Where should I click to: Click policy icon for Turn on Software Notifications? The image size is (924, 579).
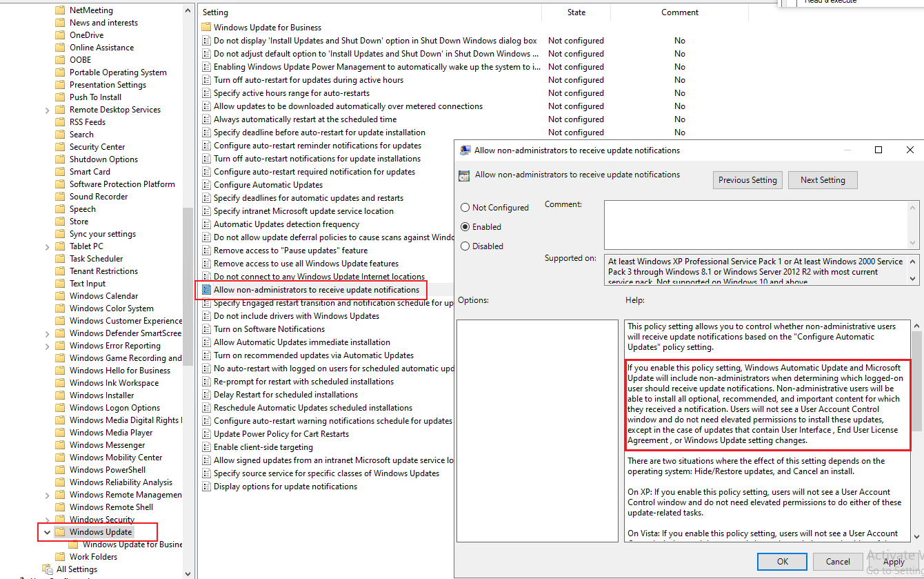pyautogui.click(x=206, y=329)
